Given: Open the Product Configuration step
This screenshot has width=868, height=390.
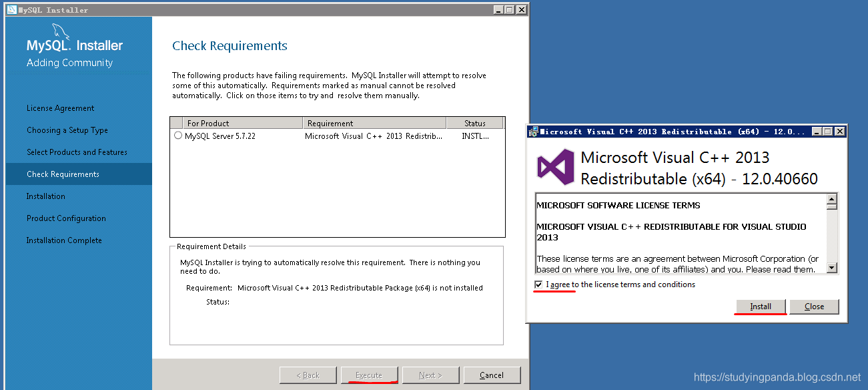Looking at the screenshot, I should point(66,218).
